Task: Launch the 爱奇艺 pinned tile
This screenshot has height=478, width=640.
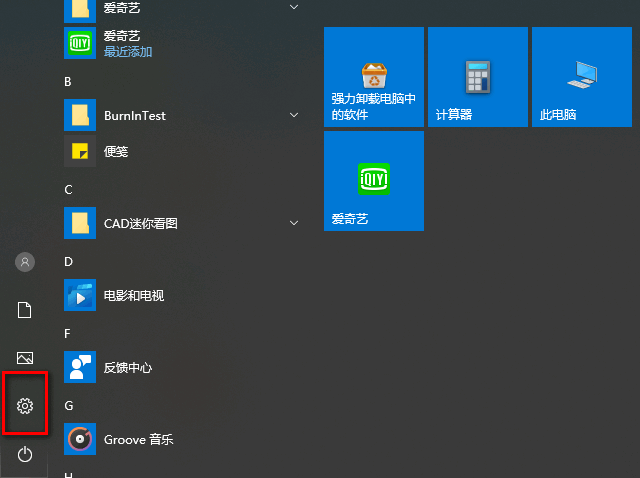Action: pyautogui.click(x=374, y=181)
